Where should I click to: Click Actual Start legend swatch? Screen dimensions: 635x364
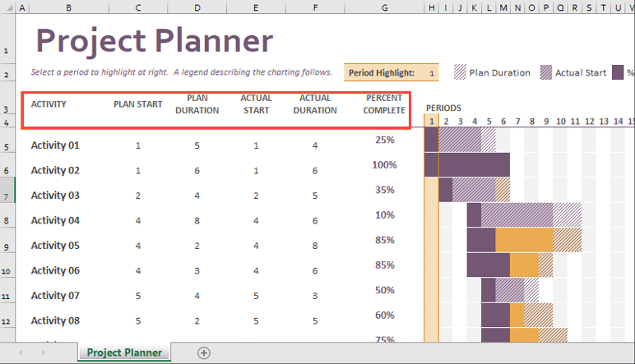546,72
